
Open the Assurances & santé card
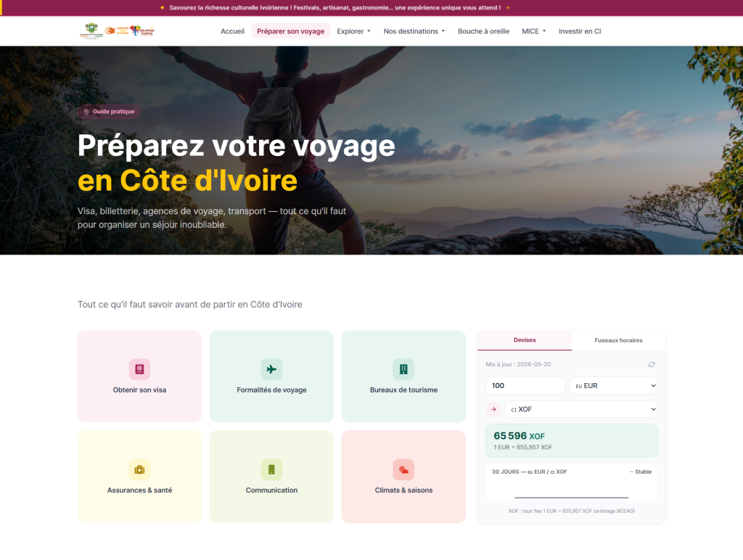[139, 477]
